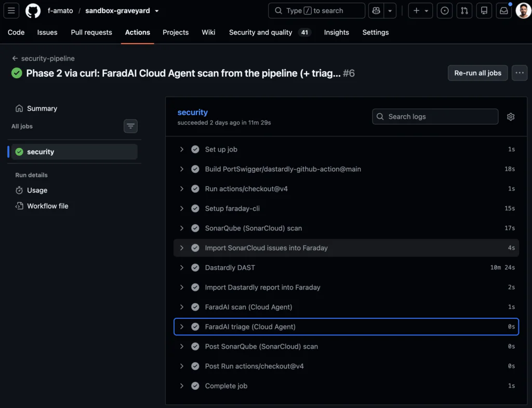Switch to the Code tab

point(16,32)
